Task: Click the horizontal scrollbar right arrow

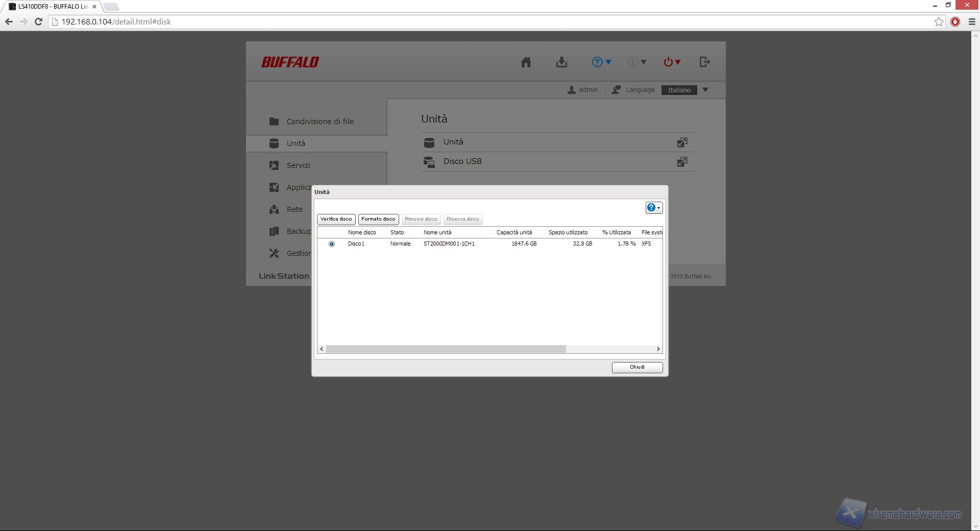Action: click(x=658, y=349)
